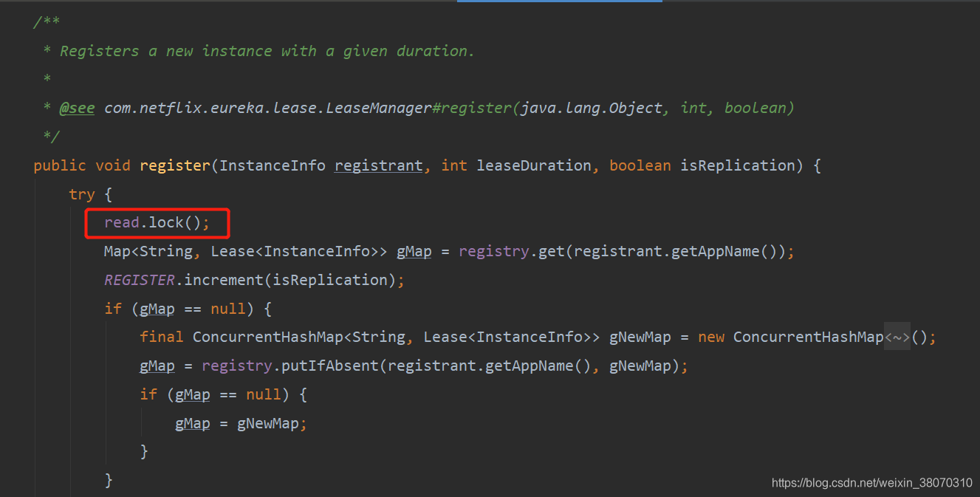The image size is (980, 497).
Task: Click the 'public void' keywords
Action: coord(82,165)
